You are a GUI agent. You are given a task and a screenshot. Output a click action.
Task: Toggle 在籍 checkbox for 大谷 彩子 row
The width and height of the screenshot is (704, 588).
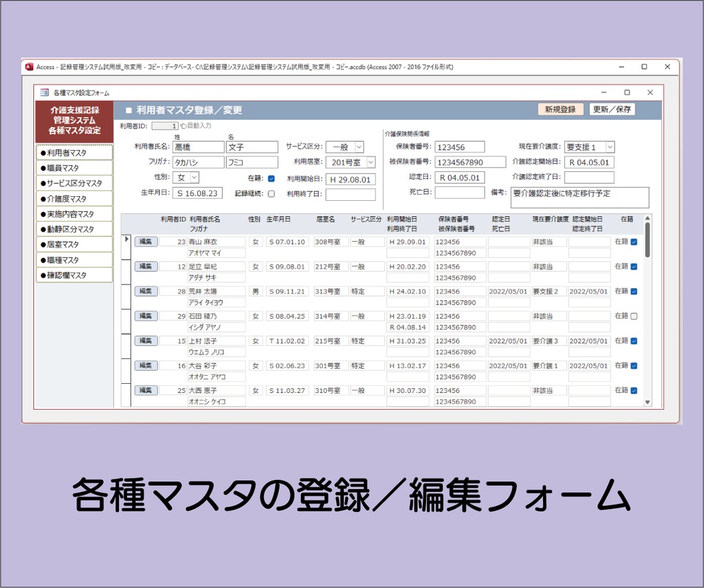pyautogui.click(x=634, y=366)
